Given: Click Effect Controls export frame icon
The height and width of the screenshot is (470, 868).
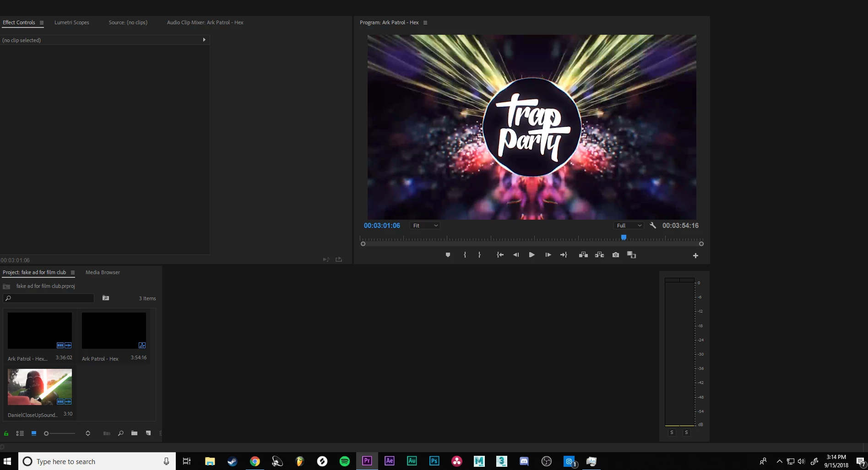Looking at the screenshot, I should tap(339, 259).
